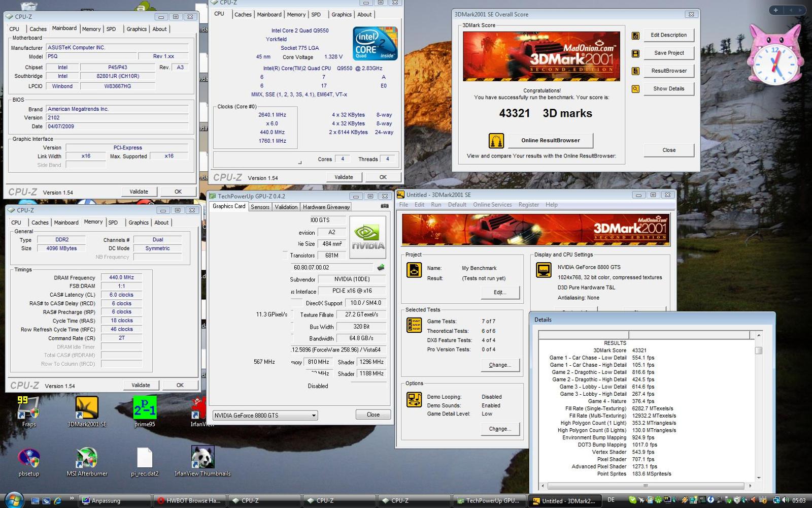Click the Internet Explorer quick launch icon
This screenshot has height=508, width=812.
click(58, 500)
